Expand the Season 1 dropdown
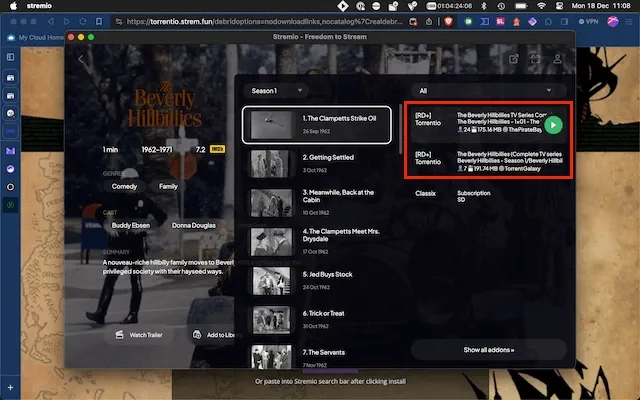 pyautogui.click(x=276, y=91)
